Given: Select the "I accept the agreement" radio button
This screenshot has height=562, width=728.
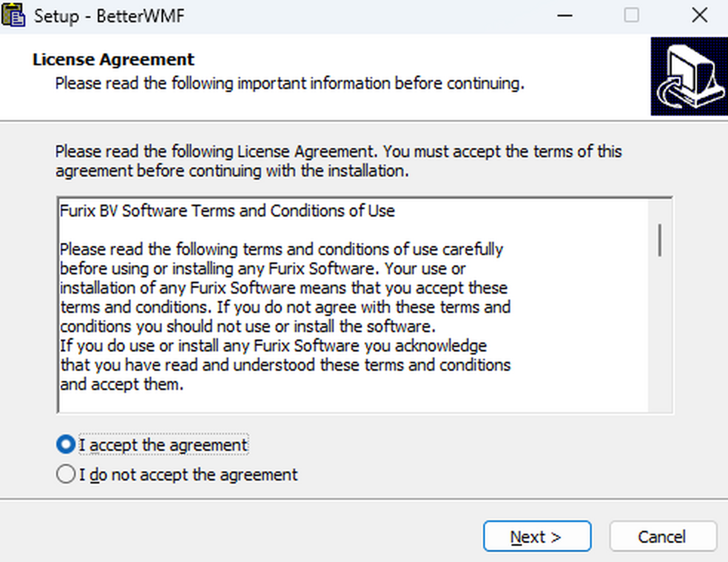Looking at the screenshot, I should [x=65, y=445].
